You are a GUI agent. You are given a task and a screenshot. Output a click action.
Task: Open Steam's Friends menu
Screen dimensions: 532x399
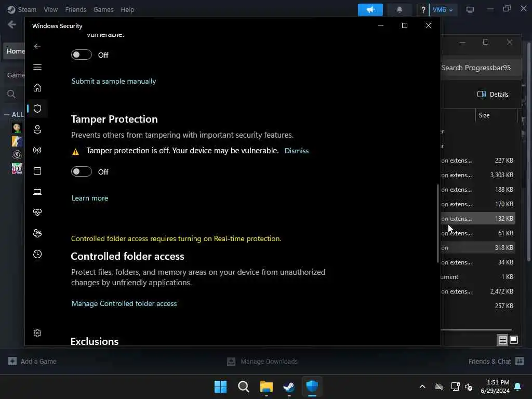pos(76,9)
